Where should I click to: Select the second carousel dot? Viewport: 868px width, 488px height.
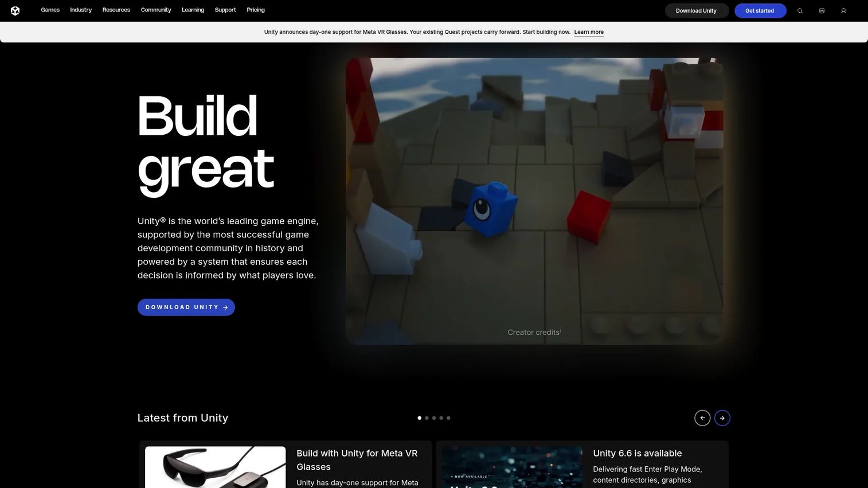tap(427, 418)
